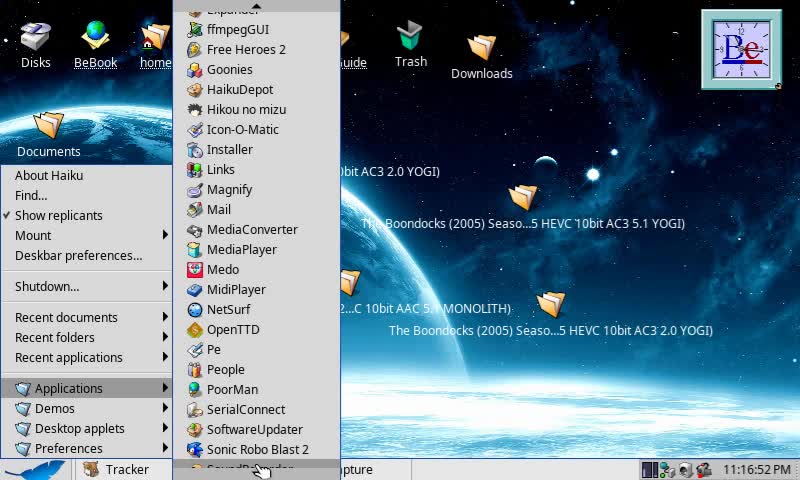Select About Haiku menu item

coord(86,175)
